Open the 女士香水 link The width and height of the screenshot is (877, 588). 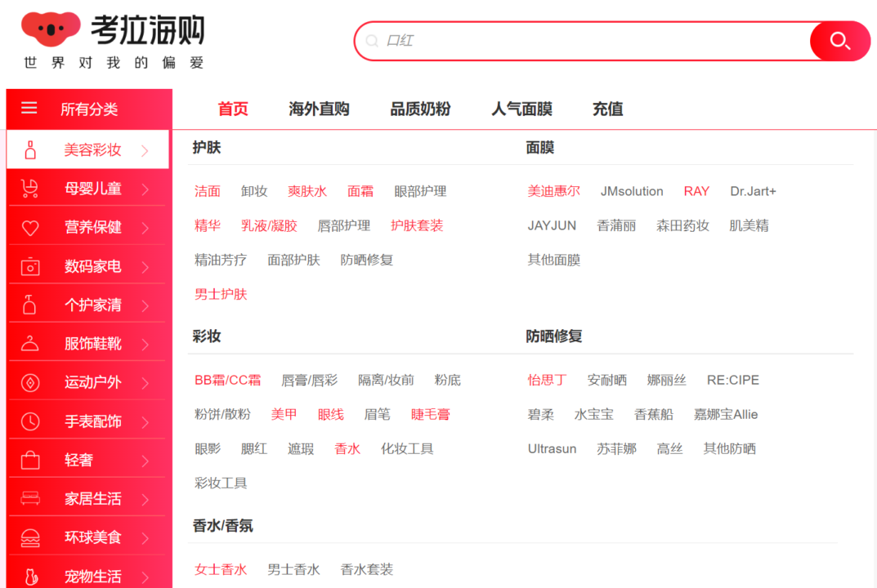coord(221,569)
